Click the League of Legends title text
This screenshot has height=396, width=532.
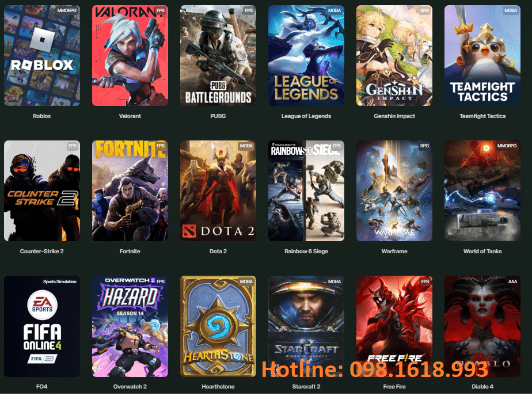click(306, 116)
